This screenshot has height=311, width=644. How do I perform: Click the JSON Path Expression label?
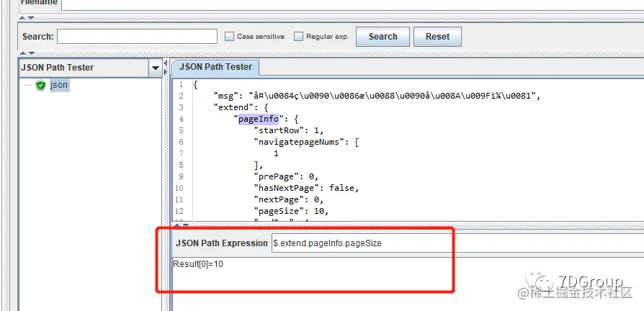221,243
